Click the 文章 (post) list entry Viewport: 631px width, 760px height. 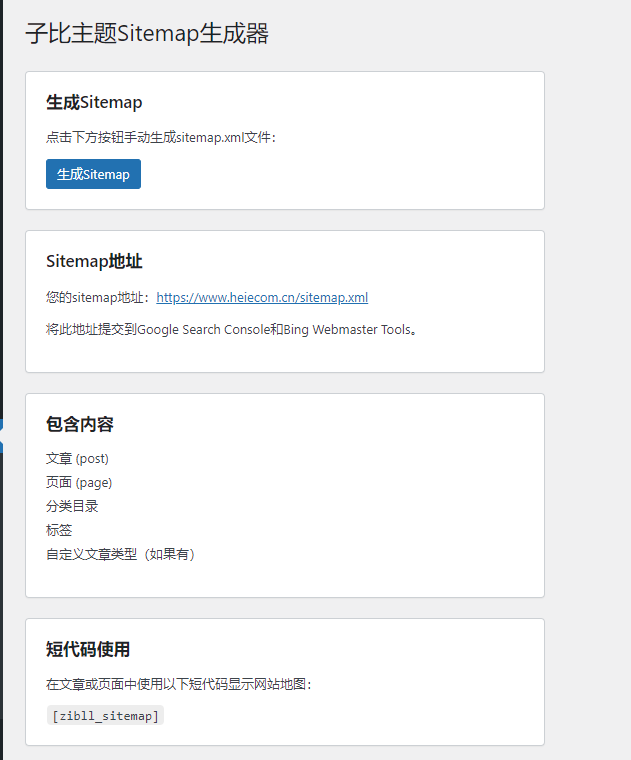(x=77, y=458)
